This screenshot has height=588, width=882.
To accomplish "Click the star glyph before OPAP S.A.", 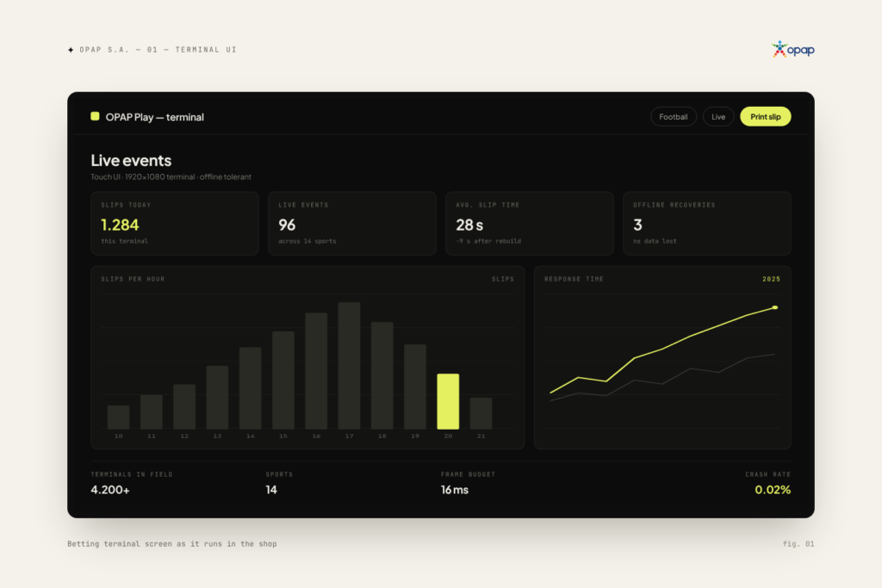I will (x=71, y=50).
